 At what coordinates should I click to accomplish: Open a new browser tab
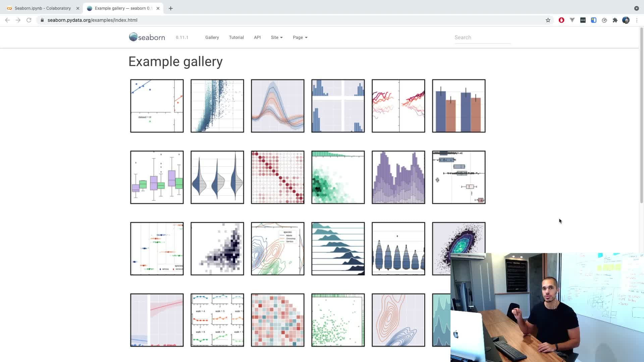(x=171, y=8)
